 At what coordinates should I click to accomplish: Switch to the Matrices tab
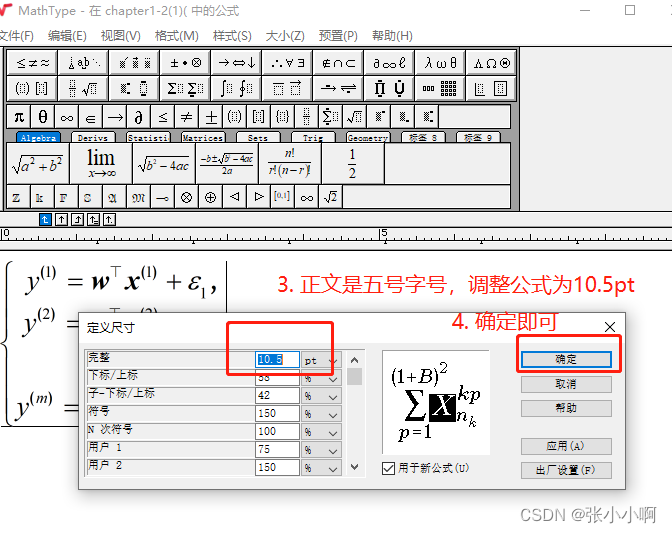pyautogui.click(x=202, y=138)
